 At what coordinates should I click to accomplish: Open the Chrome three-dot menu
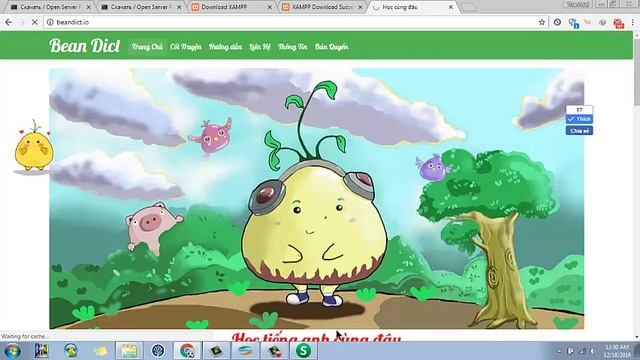[x=633, y=22]
